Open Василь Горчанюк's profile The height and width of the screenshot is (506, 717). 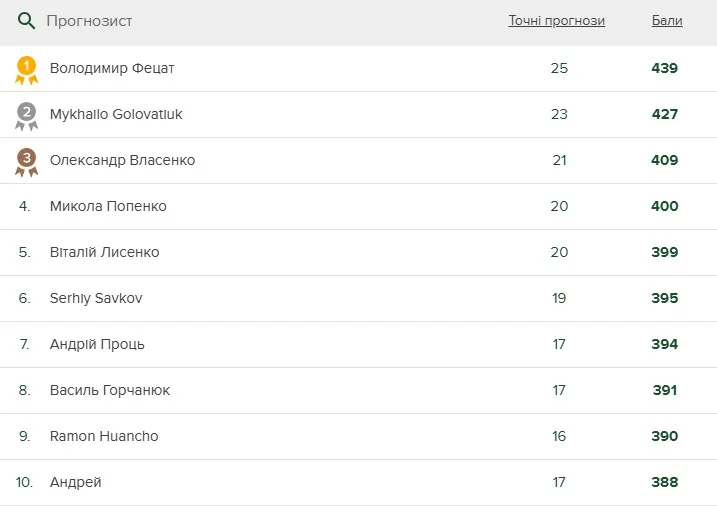(x=110, y=391)
